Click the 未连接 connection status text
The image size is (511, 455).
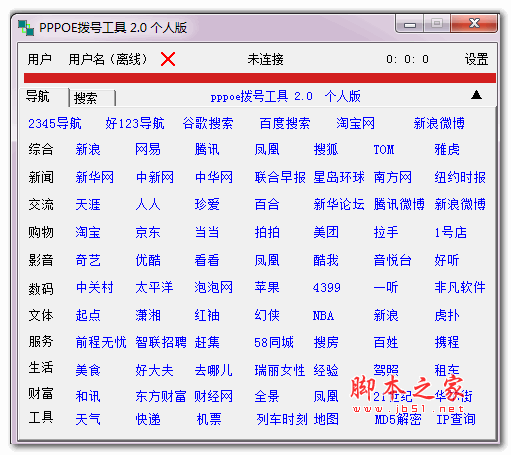click(265, 59)
